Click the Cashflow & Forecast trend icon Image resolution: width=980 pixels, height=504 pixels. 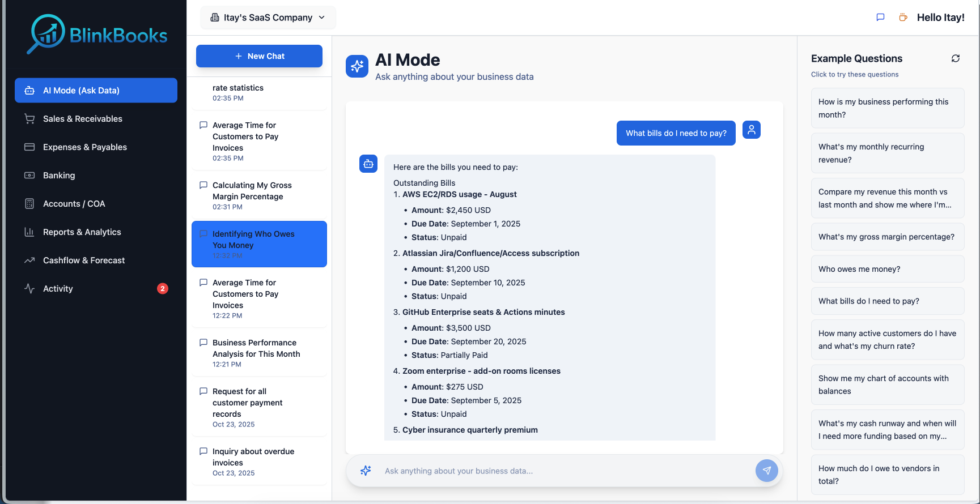(29, 260)
